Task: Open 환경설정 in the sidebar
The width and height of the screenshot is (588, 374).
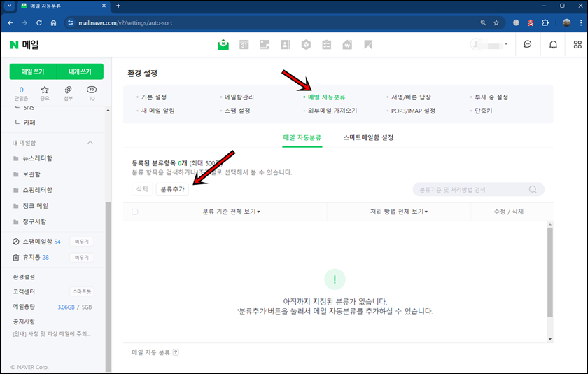Action: (x=24, y=277)
